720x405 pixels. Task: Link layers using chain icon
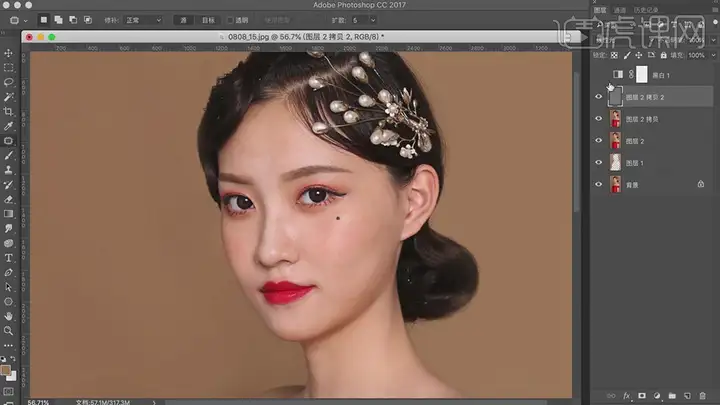611,396
